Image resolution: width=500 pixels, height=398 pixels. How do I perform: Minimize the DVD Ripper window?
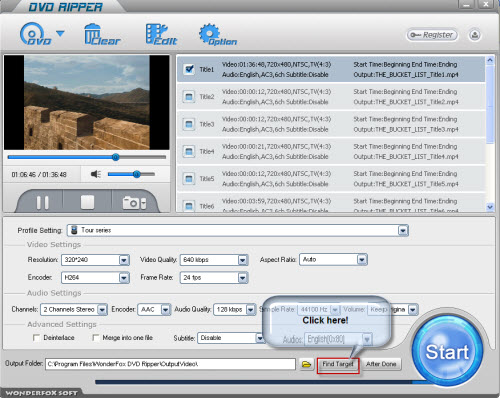pos(466,4)
